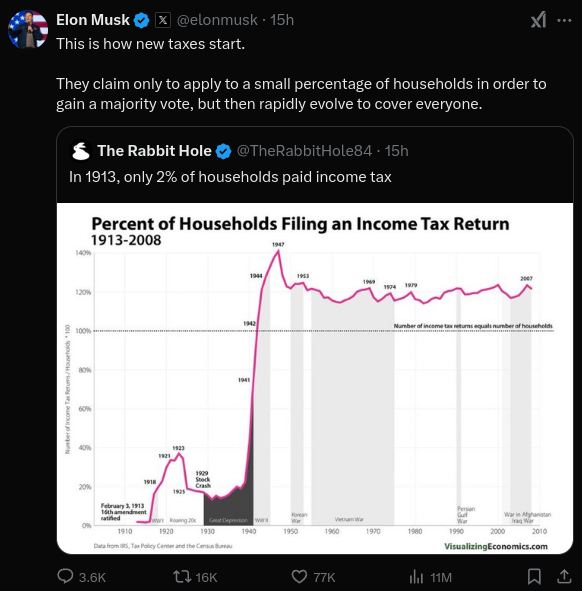Image resolution: width=582 pixels, height=591 pixels.
Task: Open the share post icon
Action: [x=564, y=576]
